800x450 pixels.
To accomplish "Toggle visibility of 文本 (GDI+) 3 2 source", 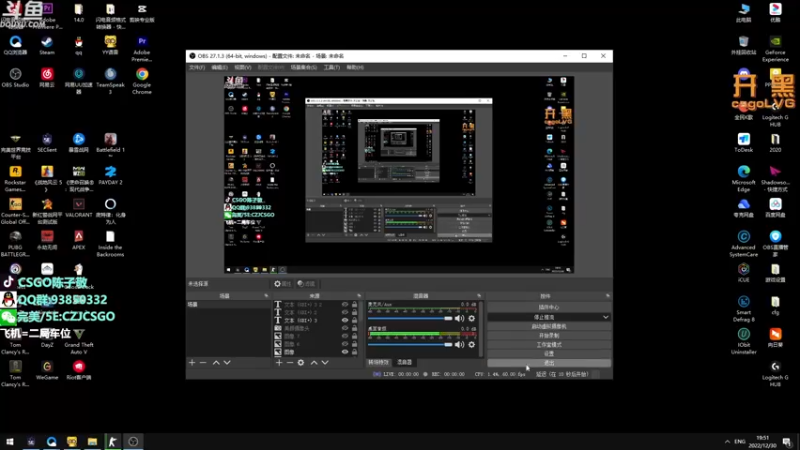I will (x=345, y=305).
